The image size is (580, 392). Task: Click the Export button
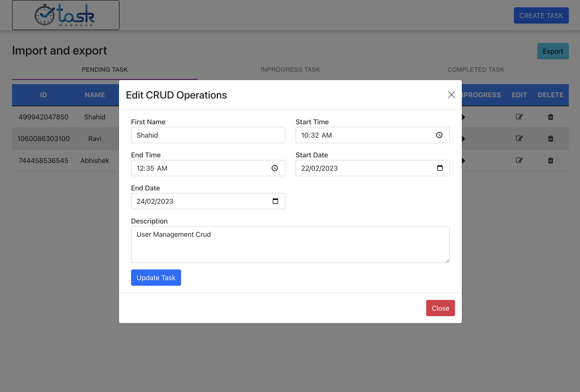click(x=553, y=51)
